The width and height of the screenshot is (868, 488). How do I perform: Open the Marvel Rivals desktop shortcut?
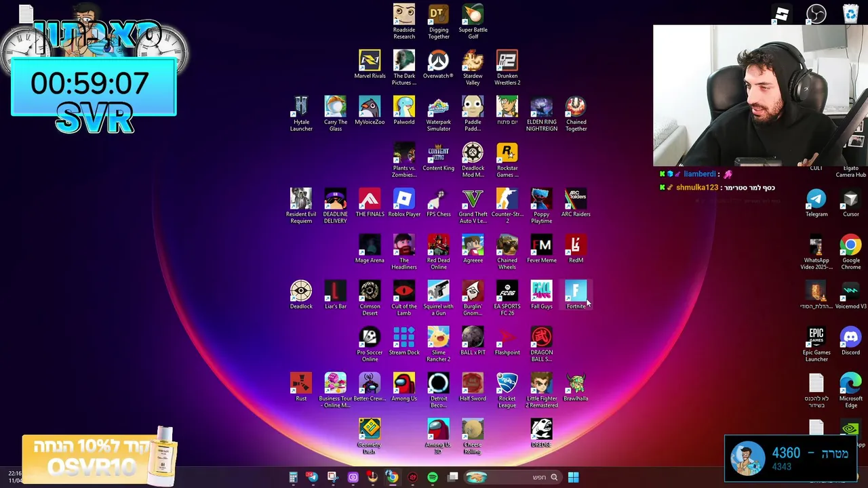coord(370,64)
